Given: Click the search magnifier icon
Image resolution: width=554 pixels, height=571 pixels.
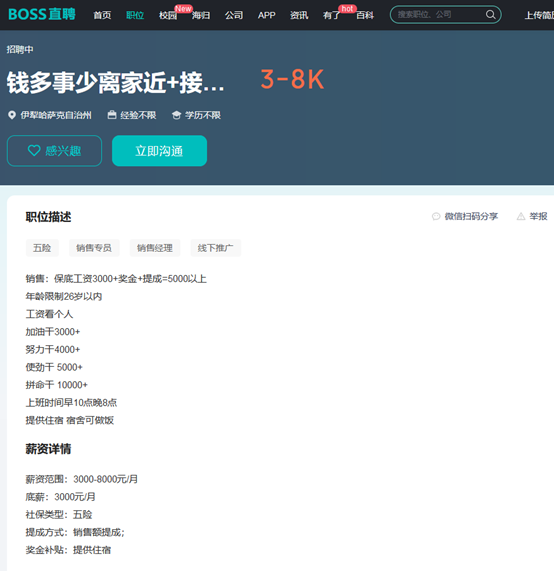Looking at the screenshot, I should [x=490, y=15].
